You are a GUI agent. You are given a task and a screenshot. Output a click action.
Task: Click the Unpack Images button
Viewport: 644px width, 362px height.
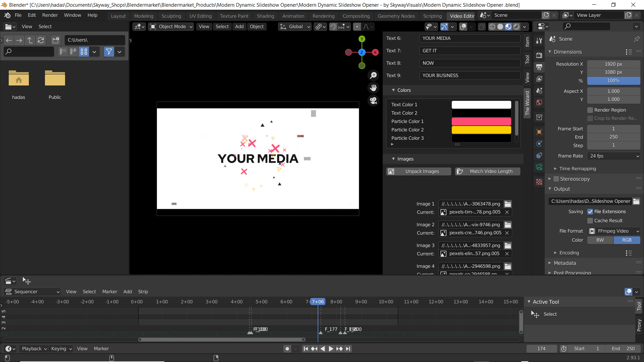click(x=419, y=171)
